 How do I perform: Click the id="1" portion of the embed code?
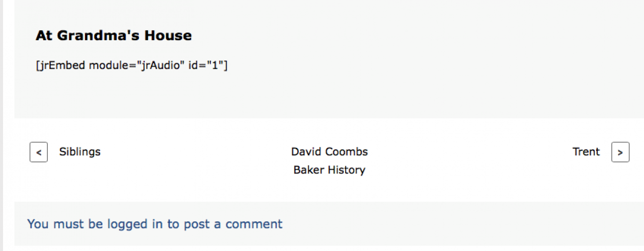click(208, 66)
